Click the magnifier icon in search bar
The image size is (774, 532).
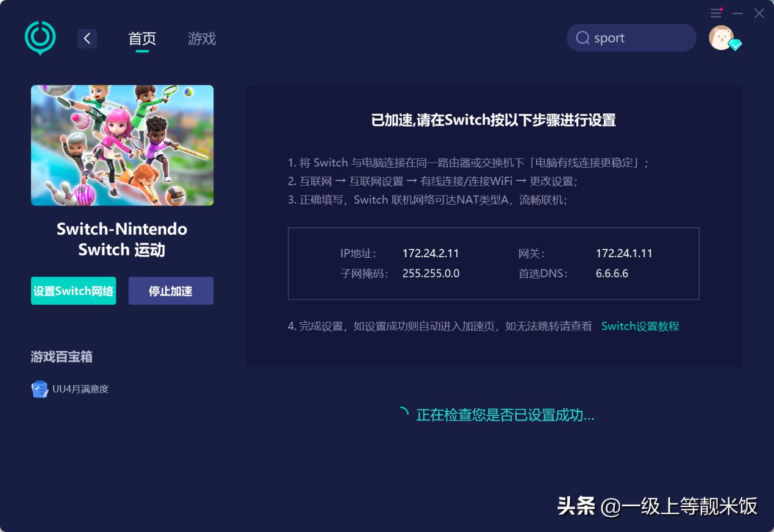coord(582,38)
